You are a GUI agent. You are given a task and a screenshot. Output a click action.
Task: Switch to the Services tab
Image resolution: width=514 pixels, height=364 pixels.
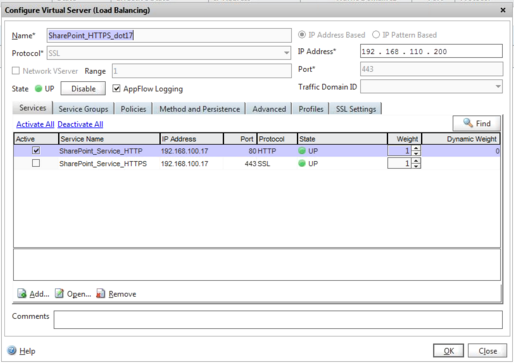tap(33, 108)
